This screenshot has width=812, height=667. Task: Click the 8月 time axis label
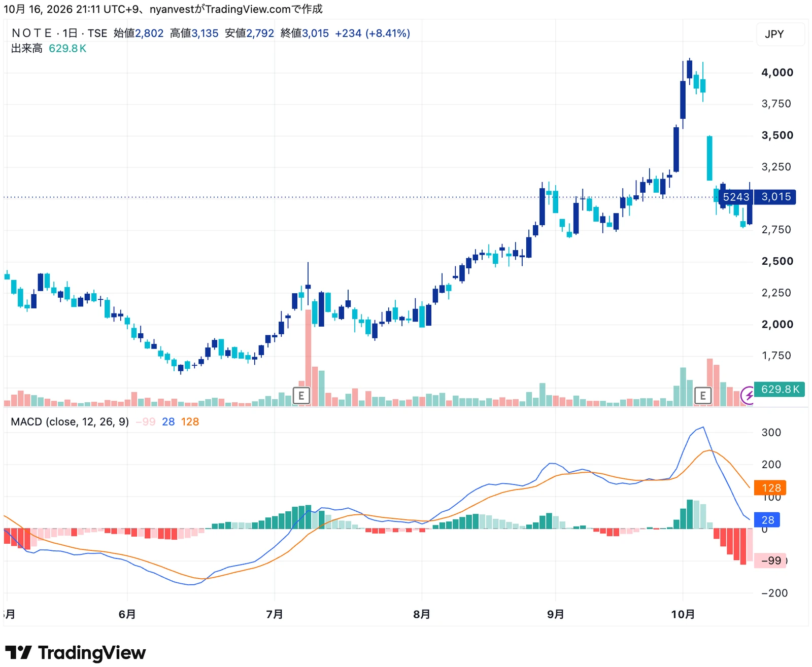pos(422,614)
